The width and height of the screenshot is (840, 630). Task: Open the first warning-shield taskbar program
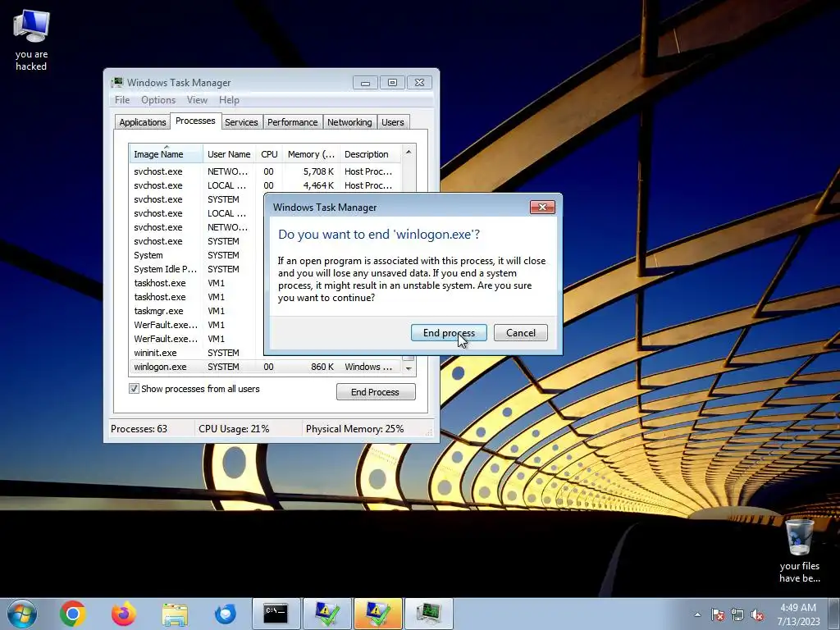[327, 614]
